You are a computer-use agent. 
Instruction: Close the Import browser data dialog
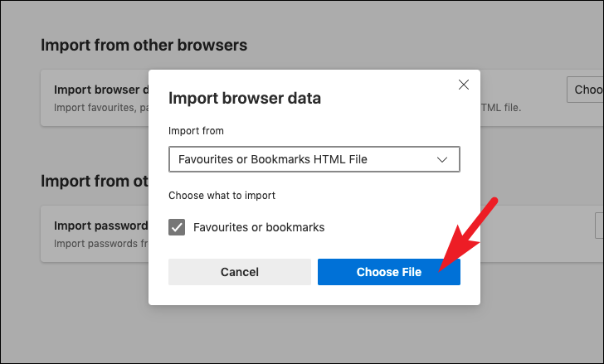pyautogui.click(x=464, y=85)
